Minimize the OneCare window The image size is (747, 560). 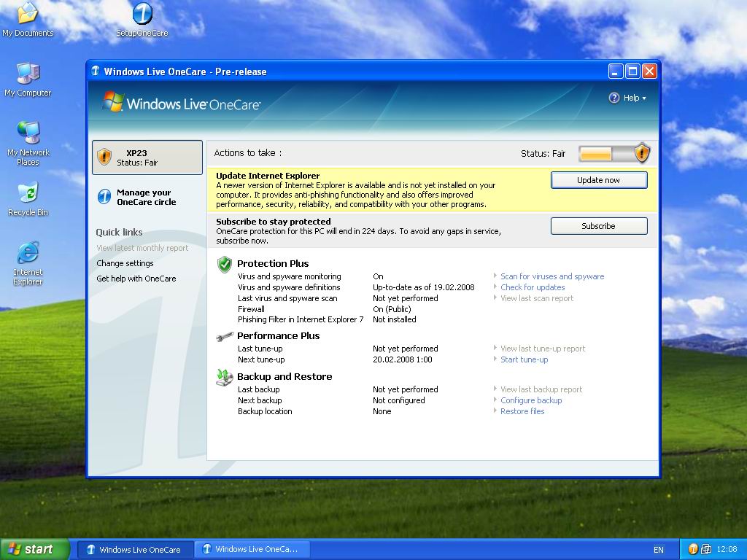pyautogui.click(x=616, y=71)
